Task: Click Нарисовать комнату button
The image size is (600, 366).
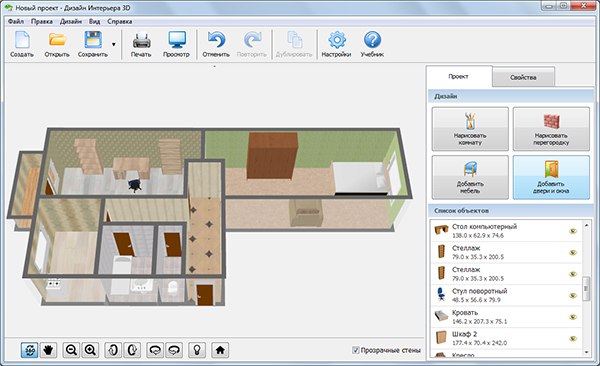Action: point(470,129)
